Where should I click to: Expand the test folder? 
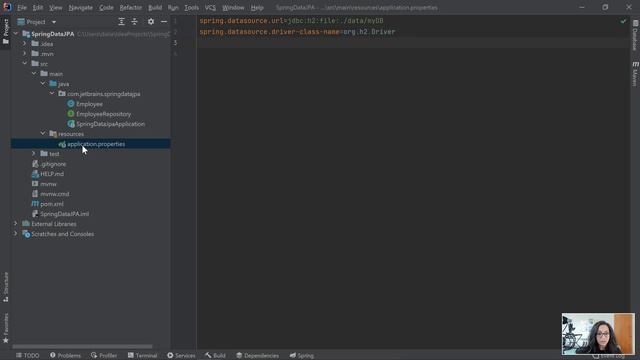click(34, 153)
